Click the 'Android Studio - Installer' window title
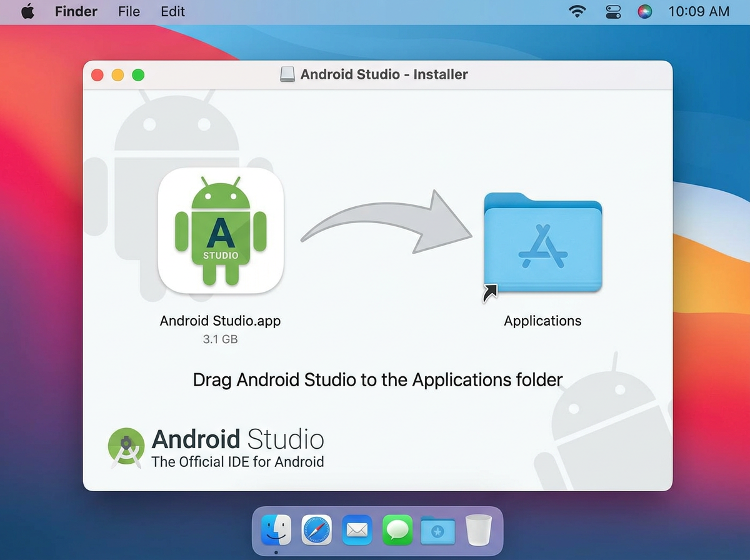The width and height of the screenshot is (750, 560). pyautogui.click(x=384, y=74)
